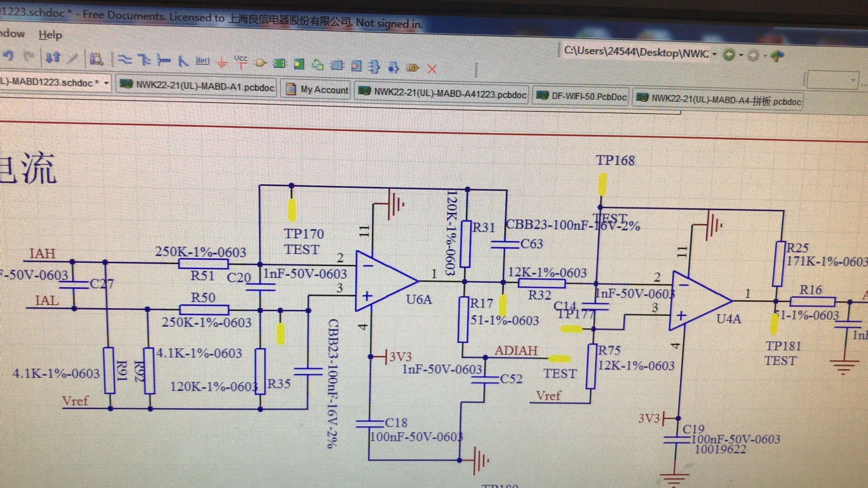Screen dimensions: 868x488
Task: Select the yellow TP168 test point
Action: (x=602, y=184)
